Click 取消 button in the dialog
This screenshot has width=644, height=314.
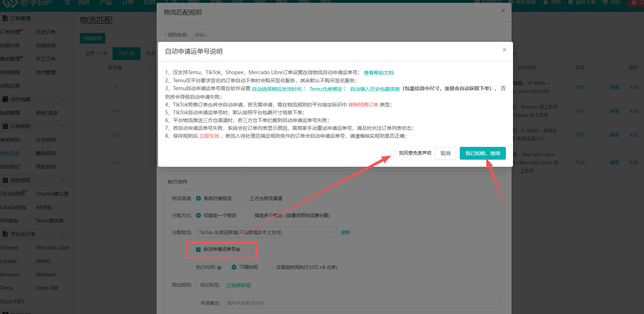(446, 153)
